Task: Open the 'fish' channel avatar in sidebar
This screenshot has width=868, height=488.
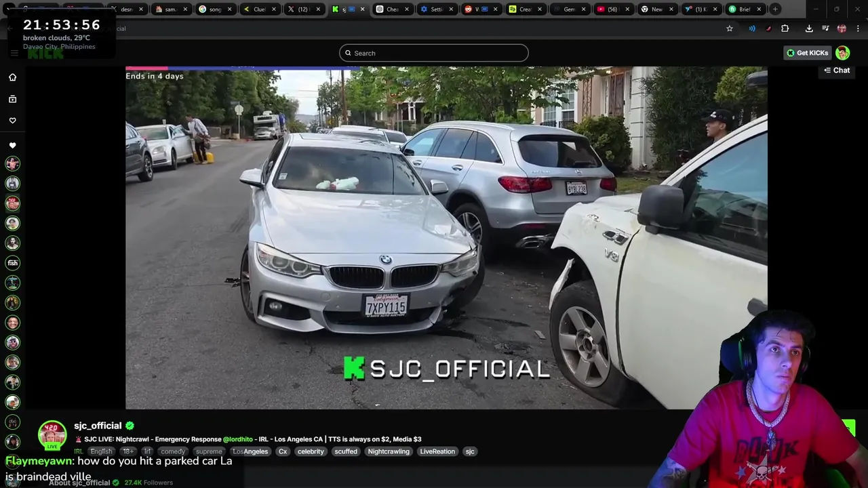Action: click(12, 263)
